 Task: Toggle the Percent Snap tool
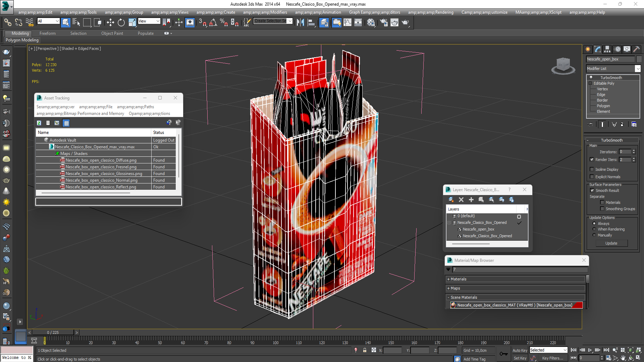click(x=224, y=22)
